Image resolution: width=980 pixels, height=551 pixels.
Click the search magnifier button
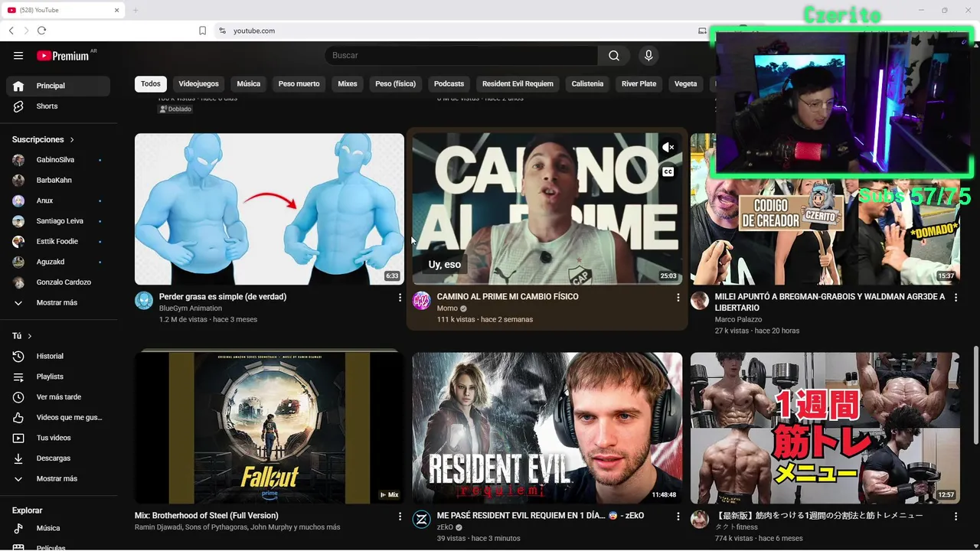click(x=614, y=55)
